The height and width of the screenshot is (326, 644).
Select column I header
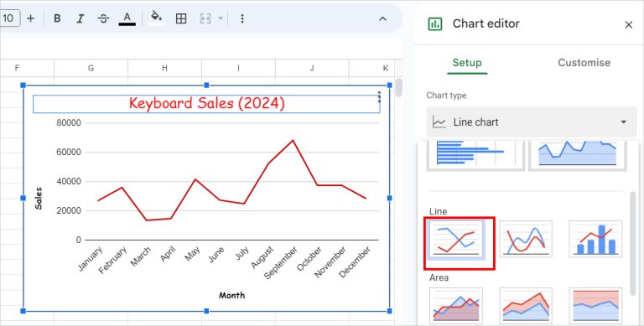coord(238,68)
